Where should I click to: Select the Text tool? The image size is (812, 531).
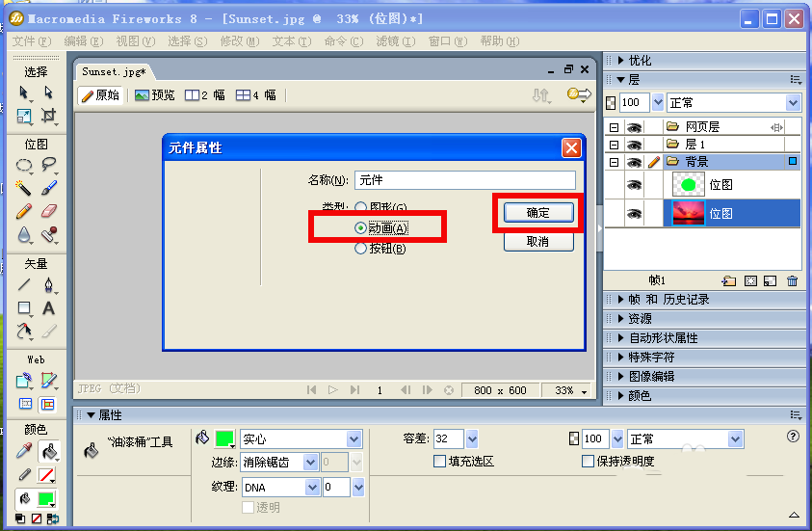coord(48,308)
